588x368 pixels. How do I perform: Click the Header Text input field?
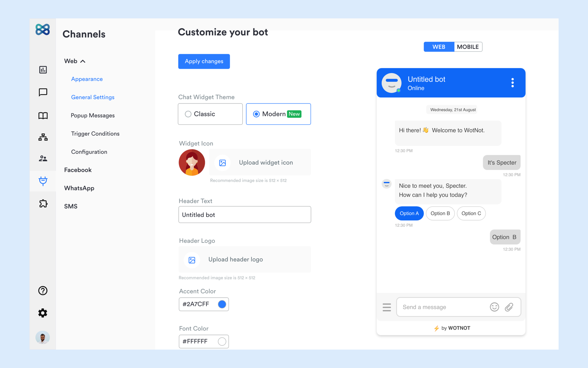(244, 215)
